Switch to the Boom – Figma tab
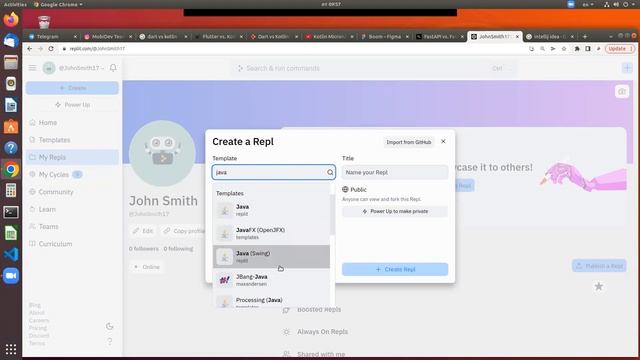Screen dimensions: 640x360 coord(384,36)
